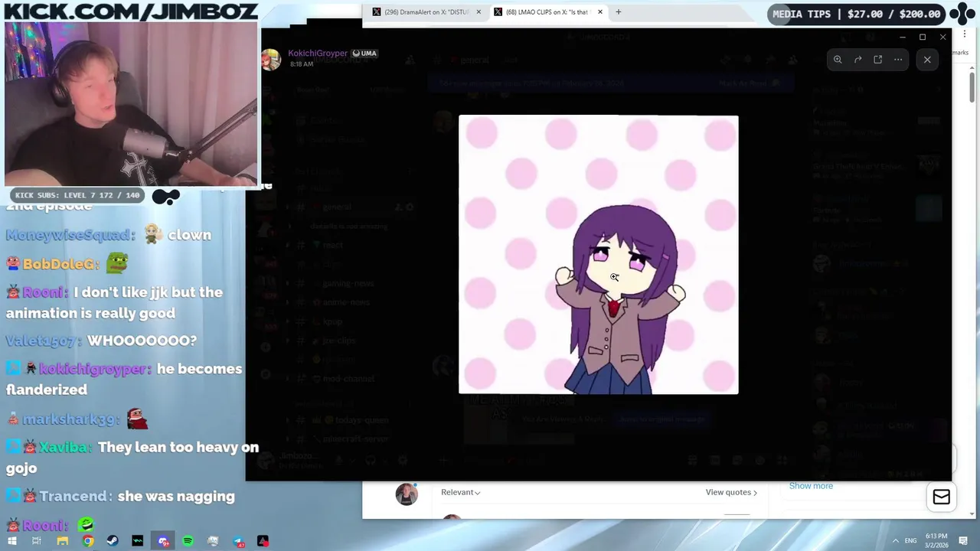This screenshot has height=551, width=980.
Task: Click the Xaviba chat username
Action: click(x=64, y=447)
